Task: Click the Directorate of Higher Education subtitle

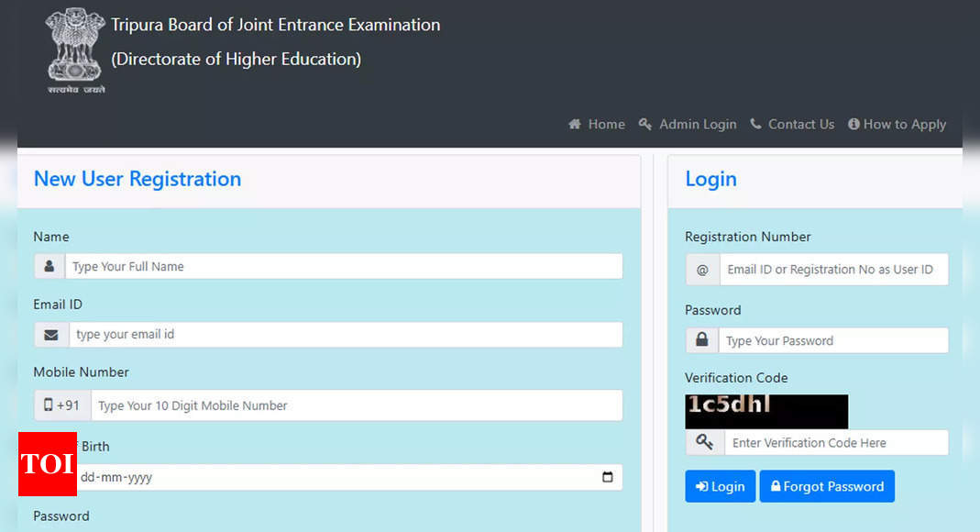Action: (x=237, y=59)
